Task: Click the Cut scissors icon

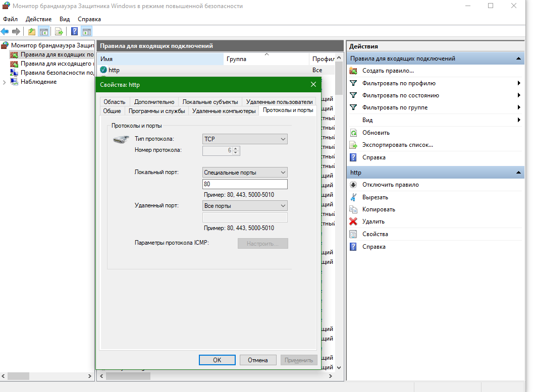Action: coord(353,197)
